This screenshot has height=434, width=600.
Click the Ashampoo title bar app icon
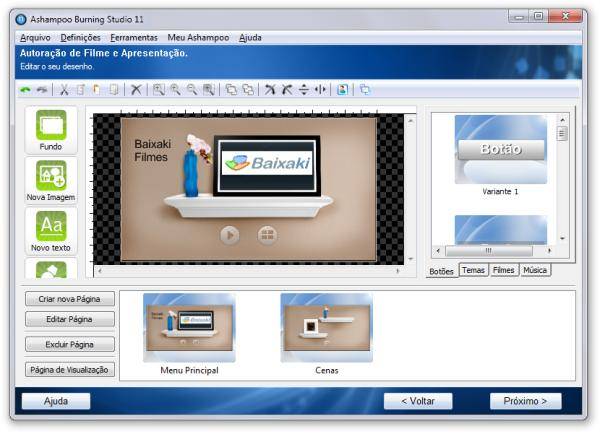point(21,19)
